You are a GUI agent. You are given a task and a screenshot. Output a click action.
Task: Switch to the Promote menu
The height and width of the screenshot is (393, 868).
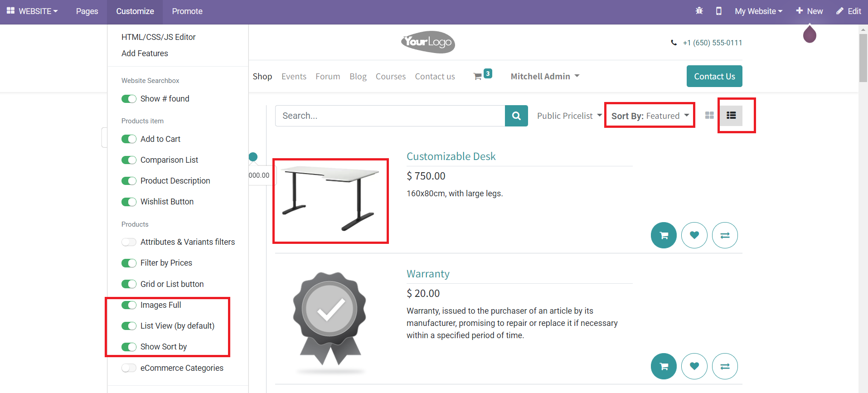pyautogui.click(x=187, y=11)
